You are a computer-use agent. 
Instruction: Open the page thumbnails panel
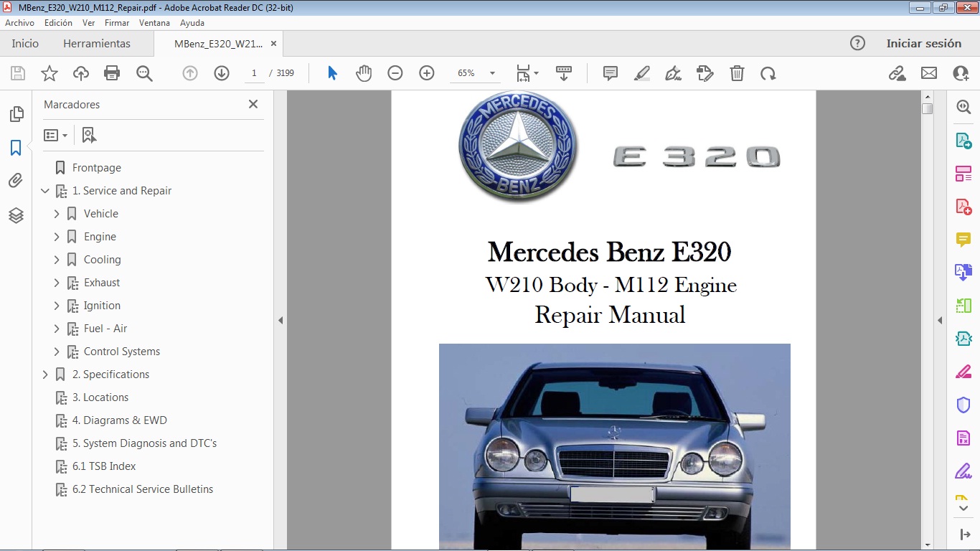(16, 113)
